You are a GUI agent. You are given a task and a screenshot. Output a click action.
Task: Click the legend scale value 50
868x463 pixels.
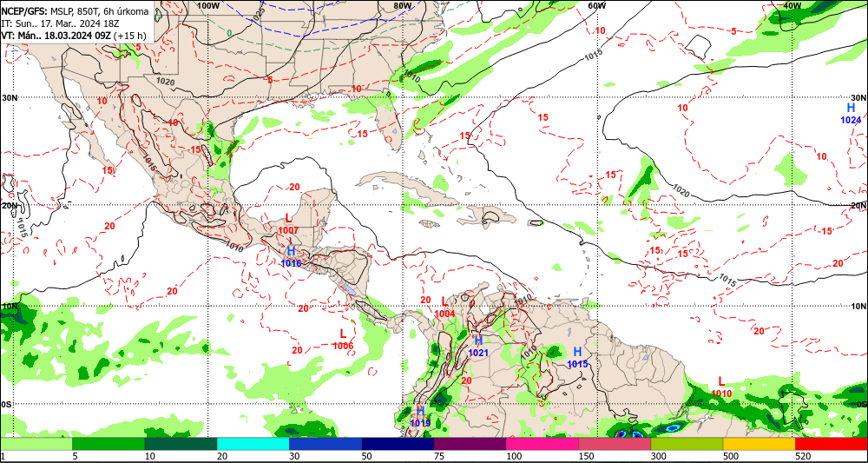[x=367, y=456]
